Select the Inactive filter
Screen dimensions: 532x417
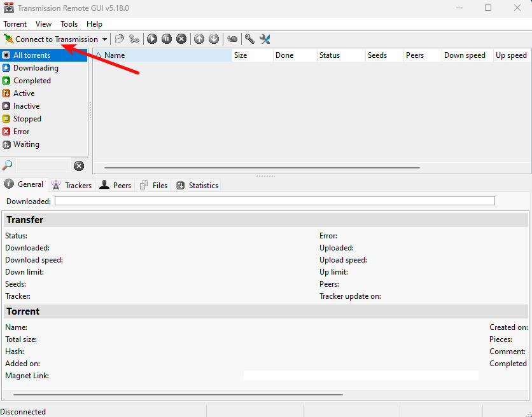click(44, 106)
